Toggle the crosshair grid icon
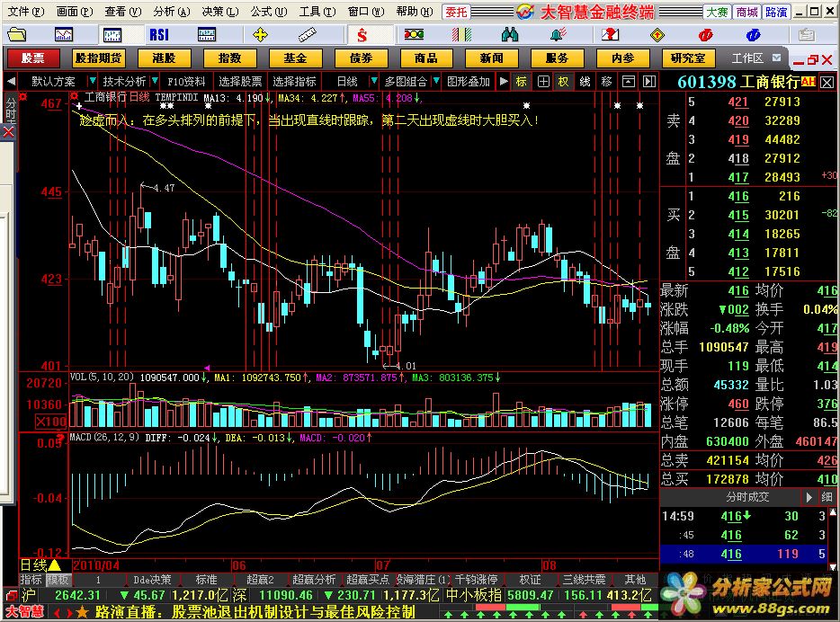The height and width of the screenshot is (622, 840). click(x=543, y=82)
